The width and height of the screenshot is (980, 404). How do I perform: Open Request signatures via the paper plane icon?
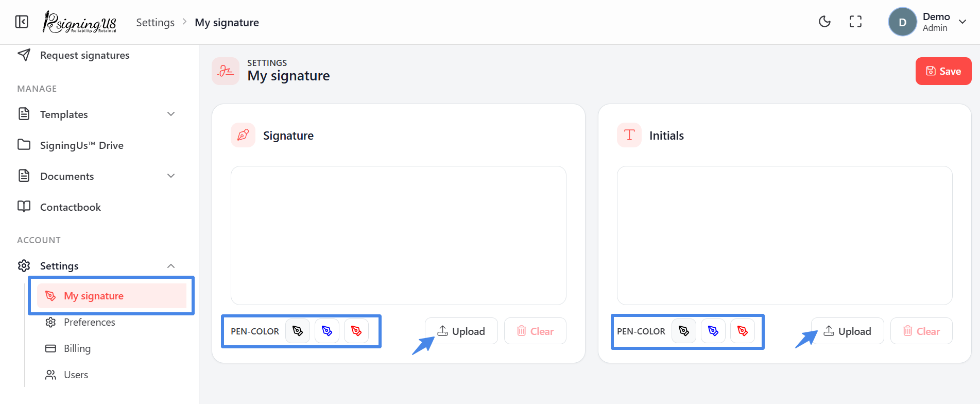(x=24, y=55)
